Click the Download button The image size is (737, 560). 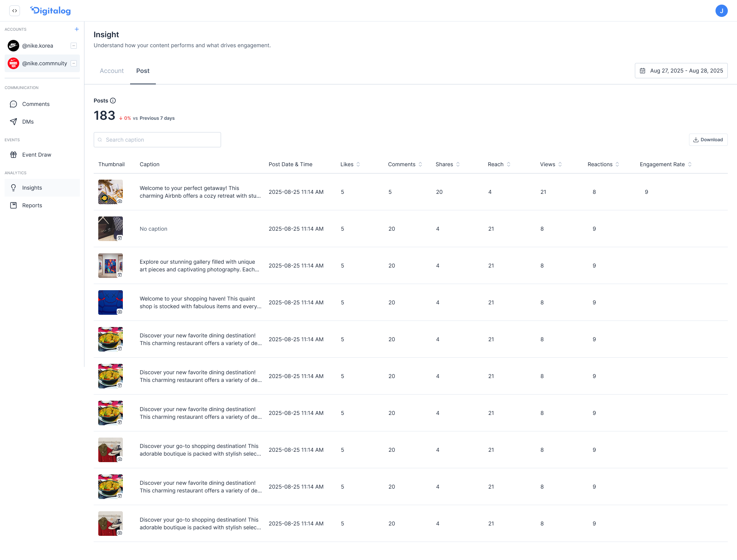[708, 140]
